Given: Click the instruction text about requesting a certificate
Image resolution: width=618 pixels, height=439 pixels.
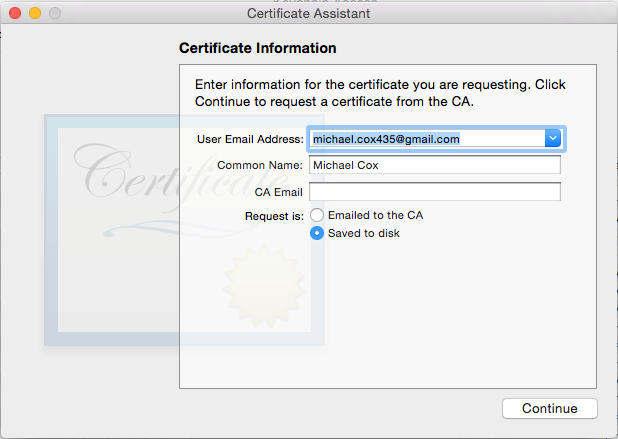Looking at the screenshot, I should click(380, 93).
